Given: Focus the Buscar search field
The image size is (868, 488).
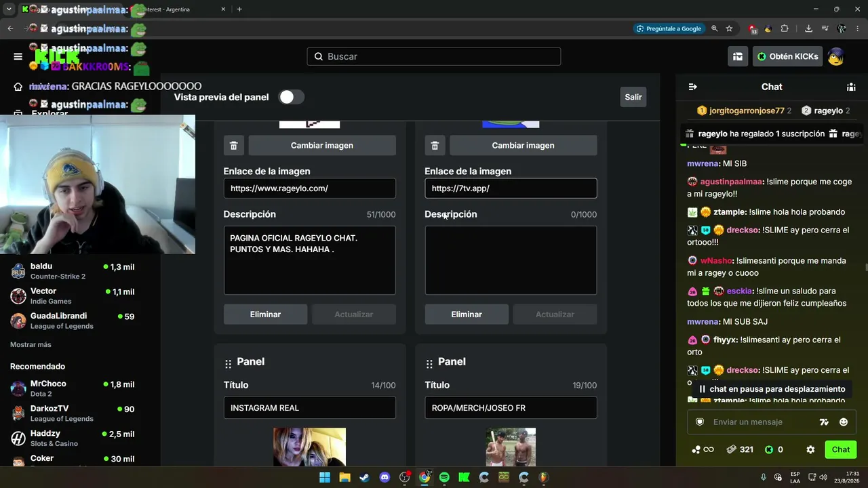Looking at the screenshot, I should 434,56.
